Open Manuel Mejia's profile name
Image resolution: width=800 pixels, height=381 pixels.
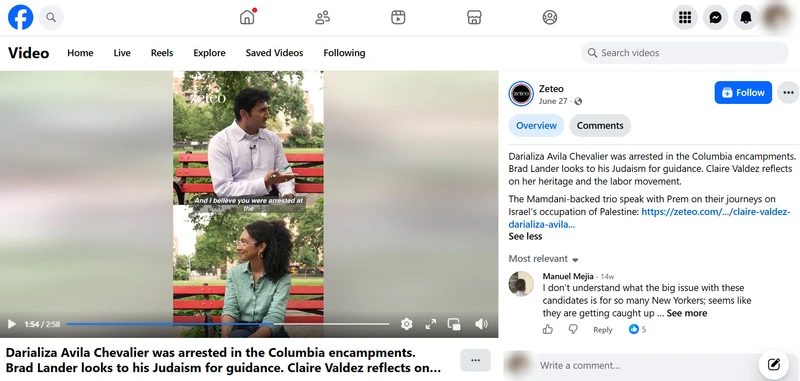click(x=568, y=276)
